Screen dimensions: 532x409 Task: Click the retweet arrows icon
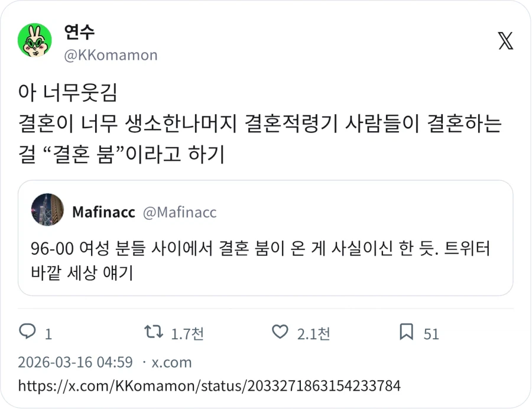(154, 333)
